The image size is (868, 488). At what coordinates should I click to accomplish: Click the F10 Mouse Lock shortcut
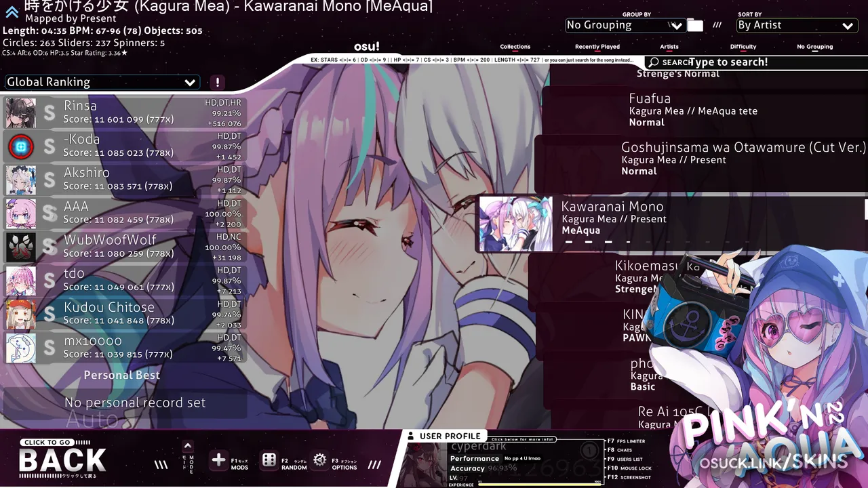coord(629,468)
